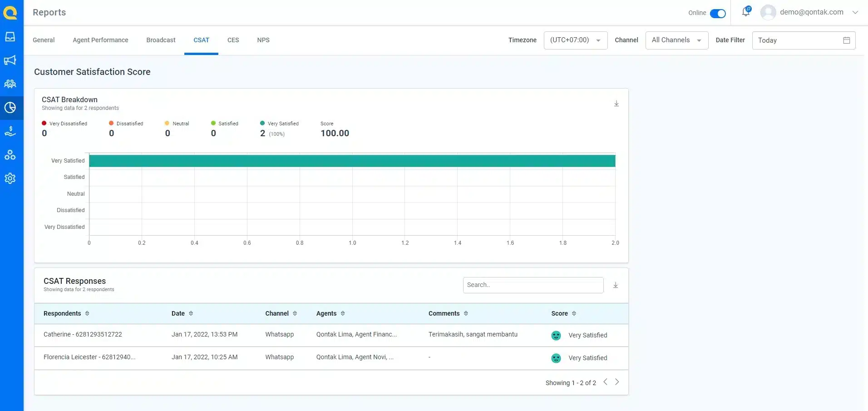Click the Very Satisfied teal bar in chart
The height and width of the screenshot is (411, 868).
pos(352,161)
